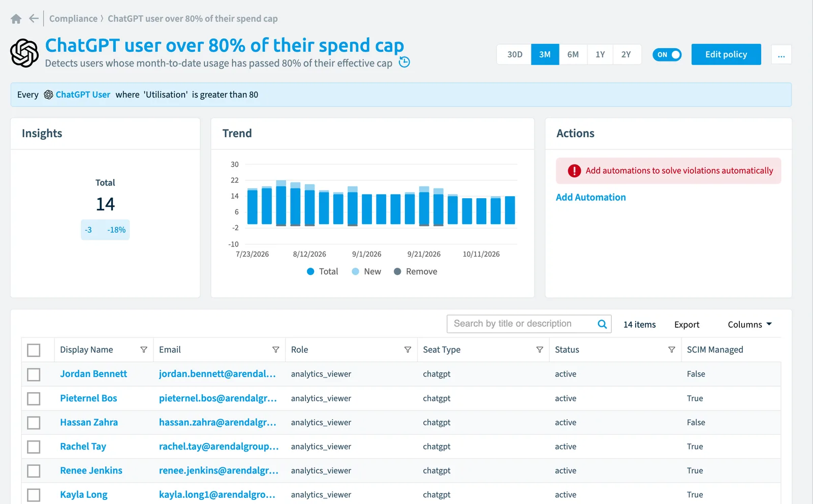Viewport: 813px width, 504px height.
Task: Click the back arrow icon
Action: [x=34, y=19]
